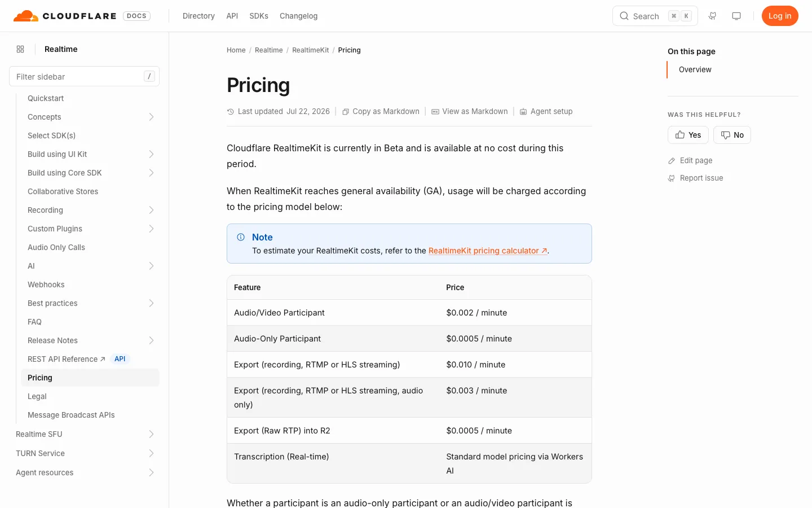The image size is (812, 508).
Task: Go to Realtime breadcrumb
Action: click(269, 50)
